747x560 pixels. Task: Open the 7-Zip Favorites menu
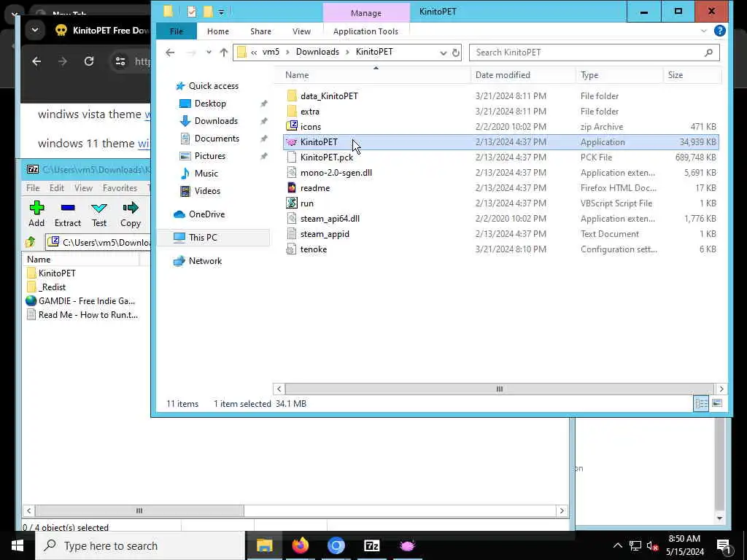(120, 188)
